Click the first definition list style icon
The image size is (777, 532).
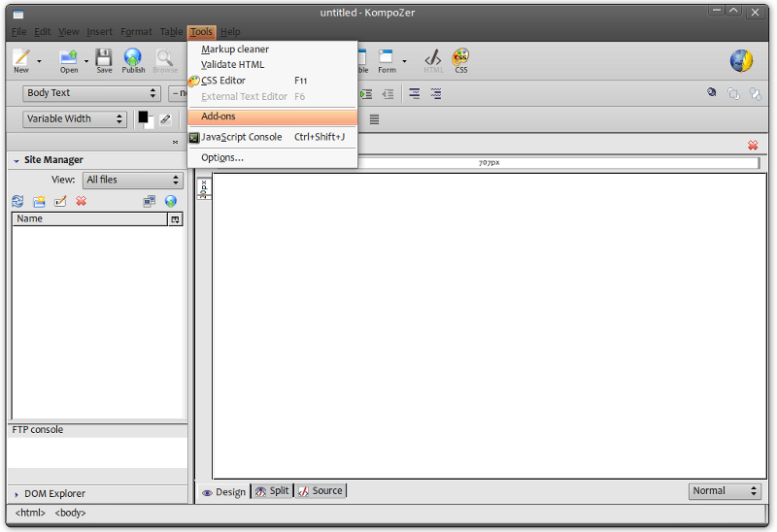tap(415, 93)
